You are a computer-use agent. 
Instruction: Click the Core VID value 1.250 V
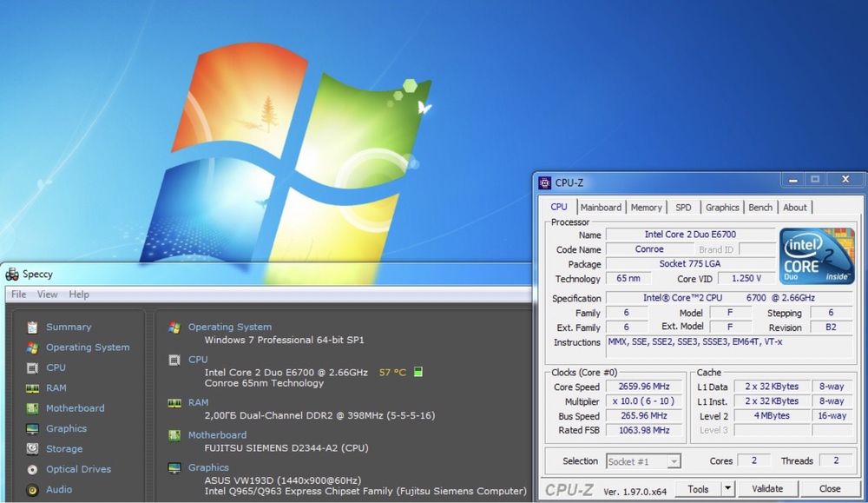tap(746, 279)
